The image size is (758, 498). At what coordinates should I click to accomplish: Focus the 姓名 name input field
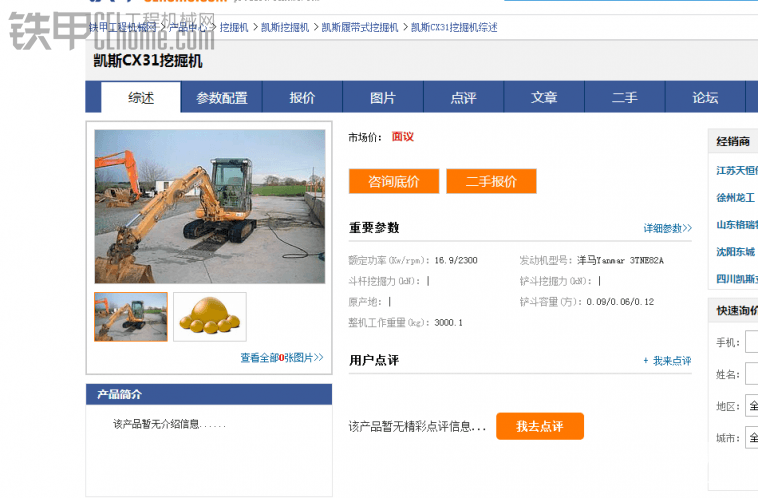point(751,374)
